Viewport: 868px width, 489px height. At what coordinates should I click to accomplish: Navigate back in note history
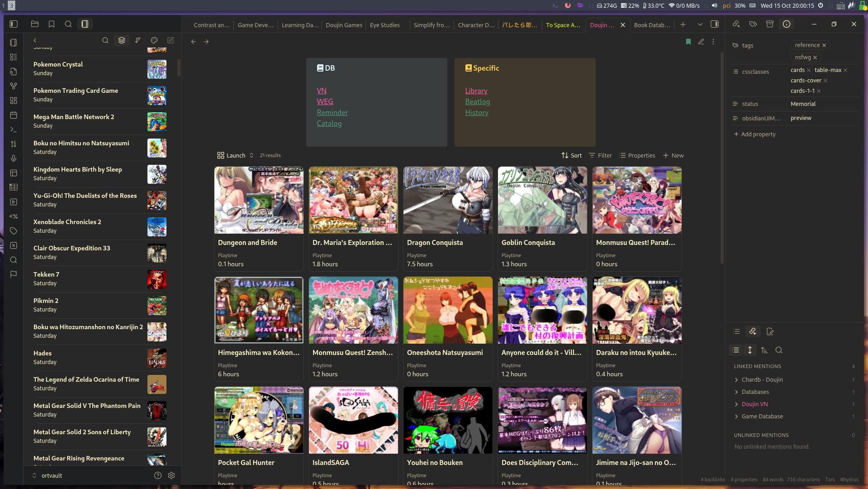click(194, 42)
